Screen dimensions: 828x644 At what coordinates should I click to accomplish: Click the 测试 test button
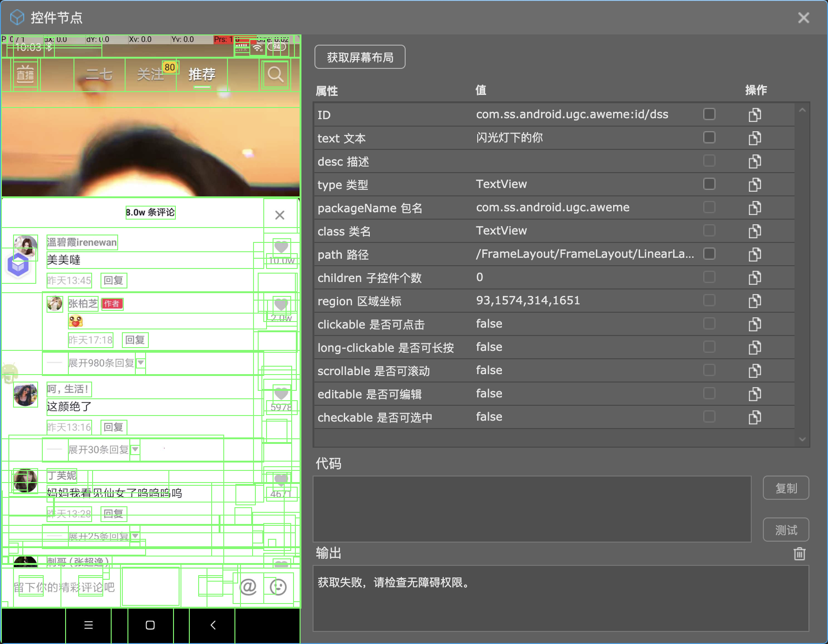tap(786, 530)
